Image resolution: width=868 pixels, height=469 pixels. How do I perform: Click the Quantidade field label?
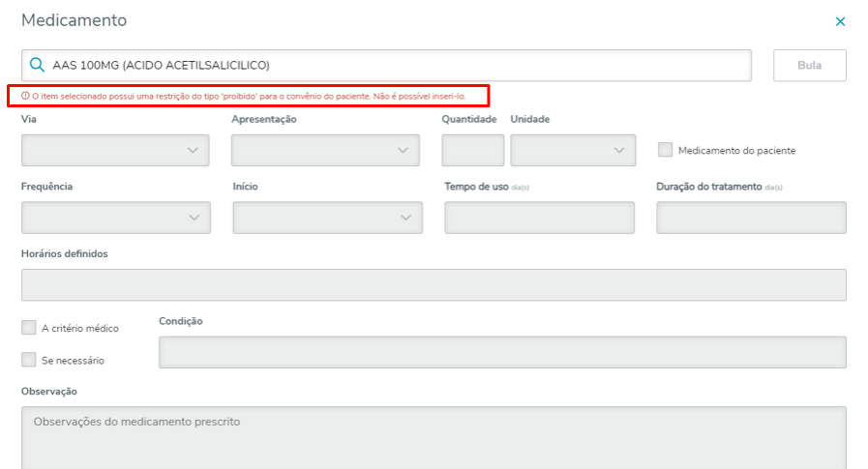point(469,119)
